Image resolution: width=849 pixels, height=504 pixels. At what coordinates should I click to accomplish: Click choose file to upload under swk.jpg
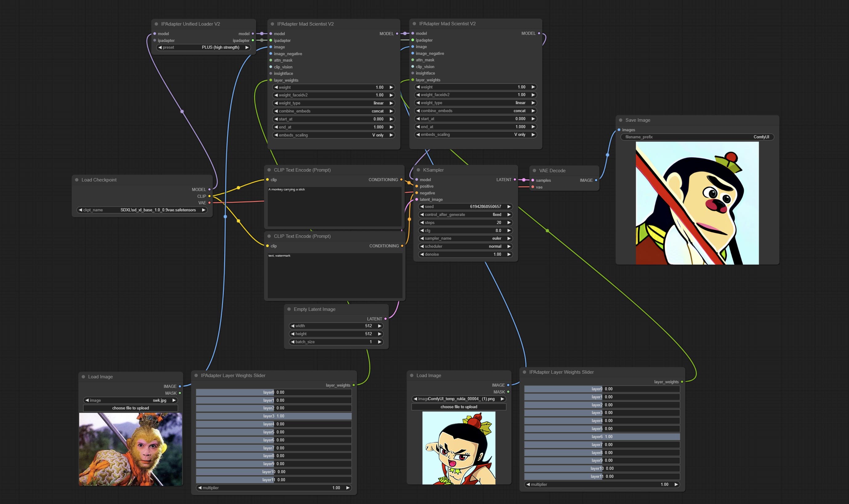coord(130,408)
